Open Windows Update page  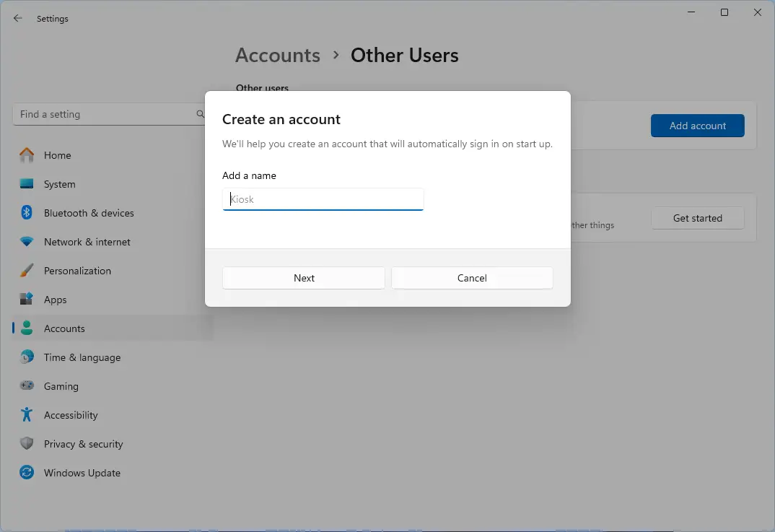(x=113, y=472)
